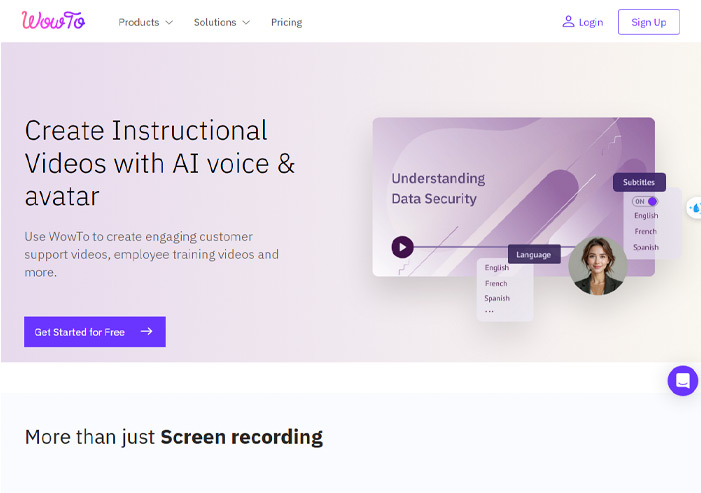Expand the Products dropdown chevron

pyautogui.click(x=169, y=22)
